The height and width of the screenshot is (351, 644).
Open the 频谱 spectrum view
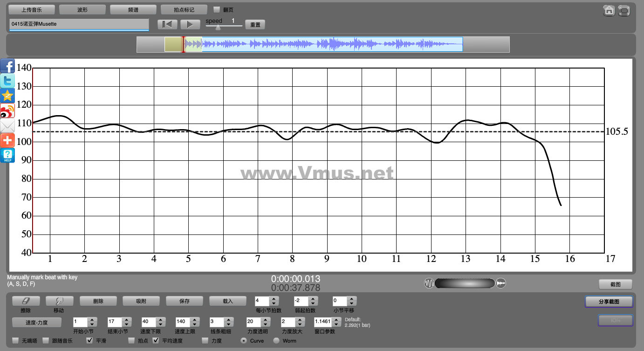click(x=133, y=10)
